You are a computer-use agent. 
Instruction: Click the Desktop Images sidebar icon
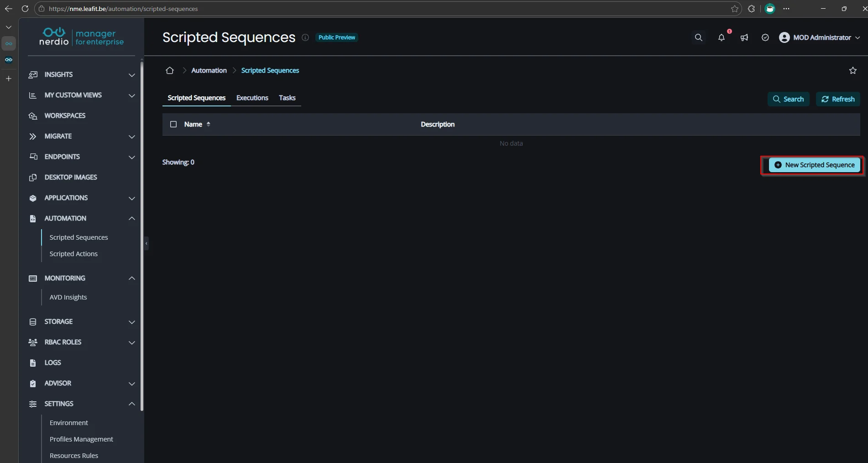pyautogui.click(x=33, y=177)
